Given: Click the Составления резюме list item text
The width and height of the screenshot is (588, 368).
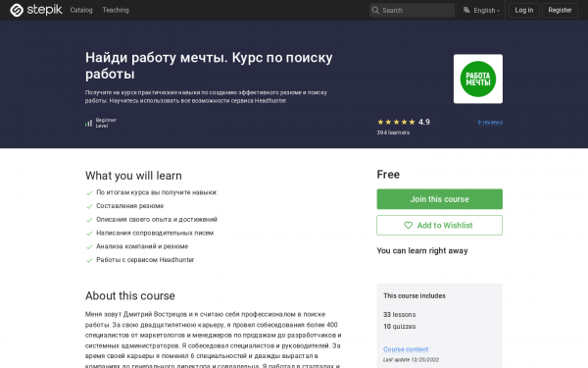Looking at the screenshot, I should click(x=129, y=206).
